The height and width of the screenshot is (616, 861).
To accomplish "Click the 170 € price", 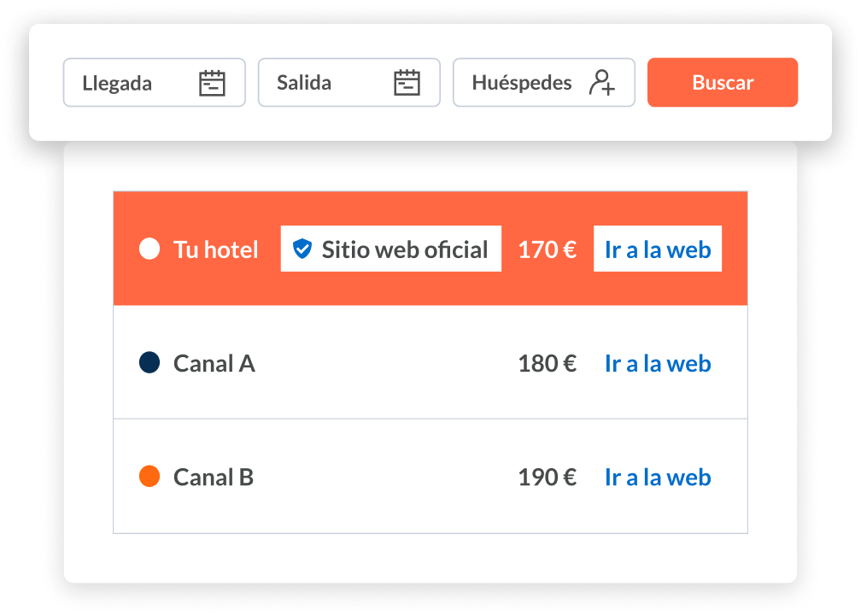I will click(547, 249).
